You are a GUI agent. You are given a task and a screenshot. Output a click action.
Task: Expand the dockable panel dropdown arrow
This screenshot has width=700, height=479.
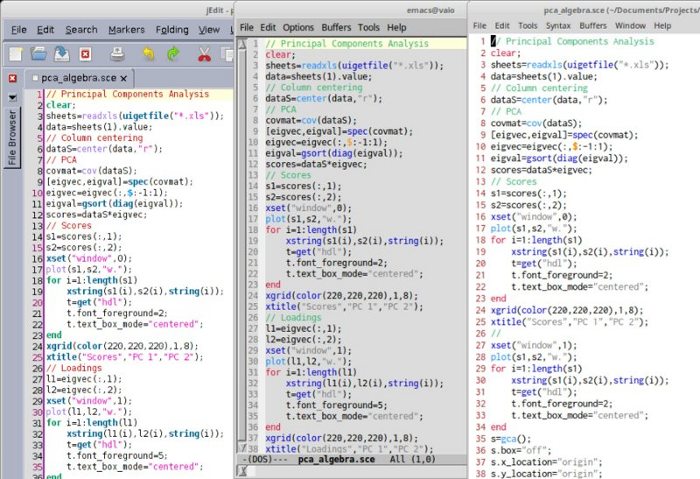point(11,97)
